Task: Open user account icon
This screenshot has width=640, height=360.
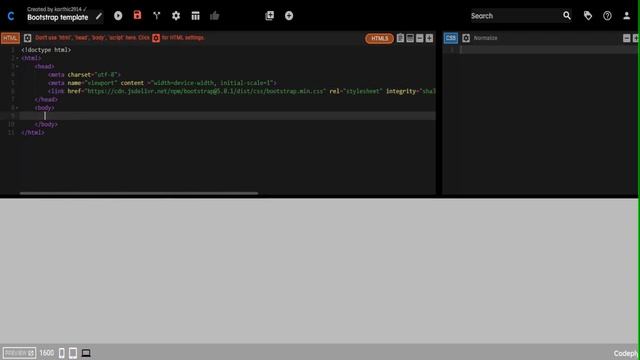Action: click(x=627, y=16)
